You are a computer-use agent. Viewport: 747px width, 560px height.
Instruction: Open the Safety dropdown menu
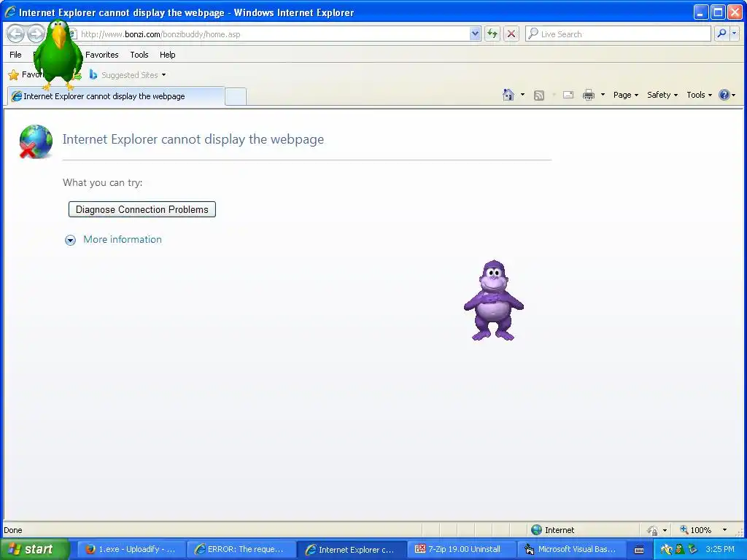pos(662,95)
